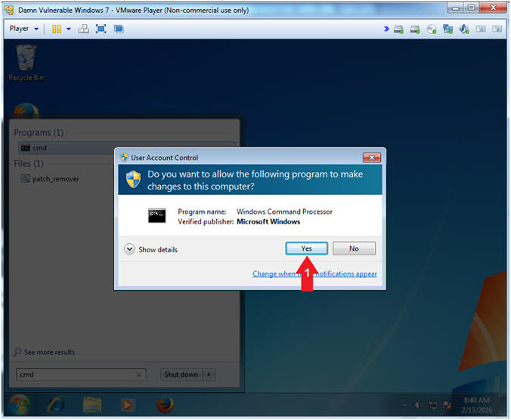This screenshot has width=511, height=420.
Task: Open Firefox from taskbar
Action: click(x=165, y=406)
